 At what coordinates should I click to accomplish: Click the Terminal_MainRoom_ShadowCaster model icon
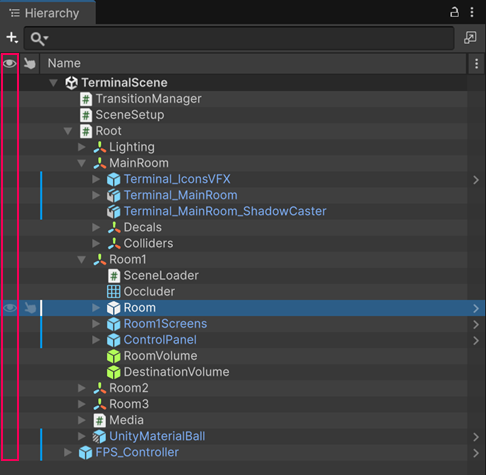114,211
